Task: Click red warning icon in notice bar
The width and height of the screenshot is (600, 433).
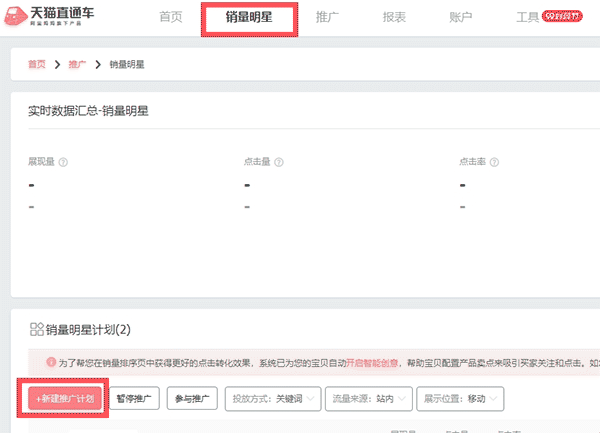Action: coord(51,361)
